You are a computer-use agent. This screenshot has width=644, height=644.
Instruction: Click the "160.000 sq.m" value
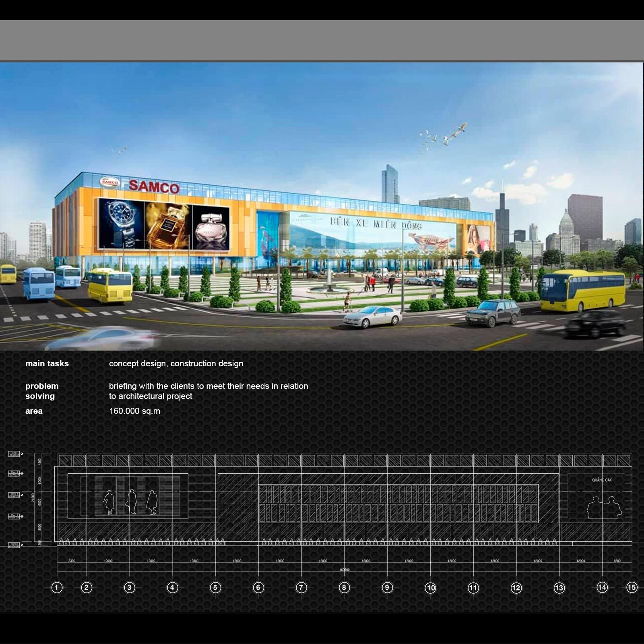click(x=135, y=411)
